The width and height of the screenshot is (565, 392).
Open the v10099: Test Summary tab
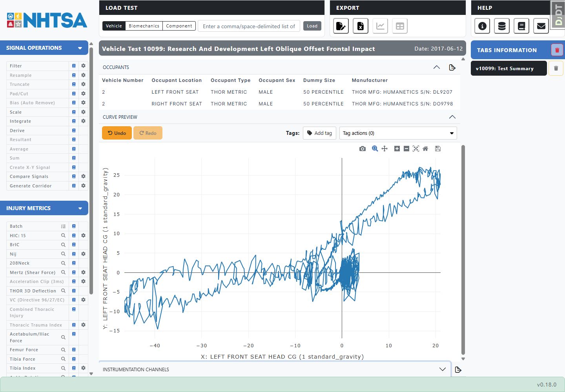click(x=508, y=68)
